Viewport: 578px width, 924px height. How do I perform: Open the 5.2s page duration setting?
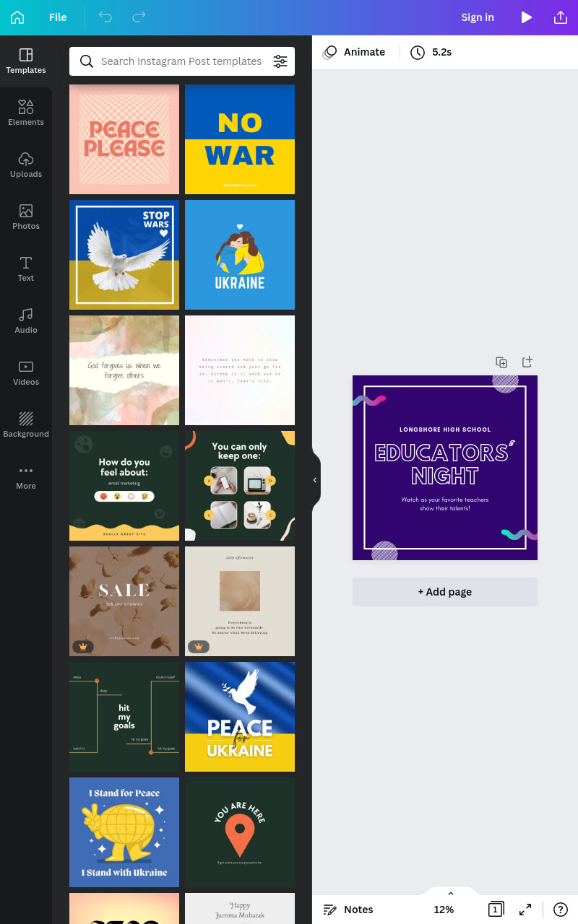tap(431, 52)
